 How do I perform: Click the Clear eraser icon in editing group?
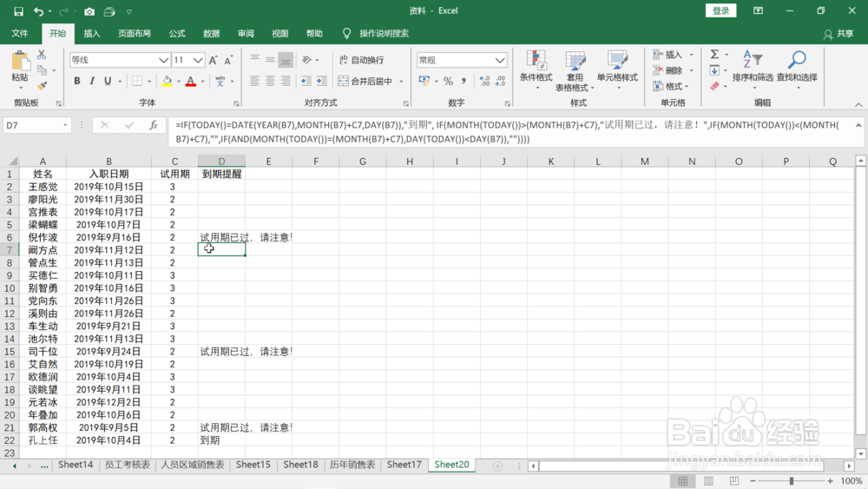(714, 86)
